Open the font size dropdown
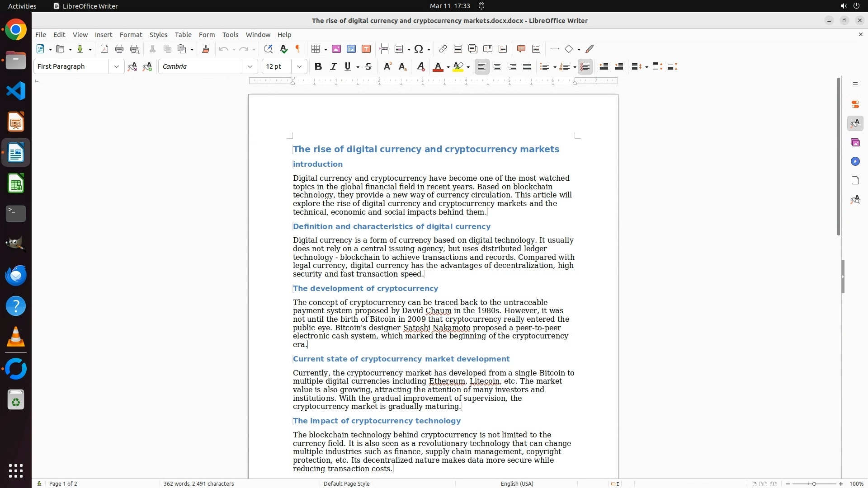The height and width of the screenshot is (488, 868). [299, 66]
